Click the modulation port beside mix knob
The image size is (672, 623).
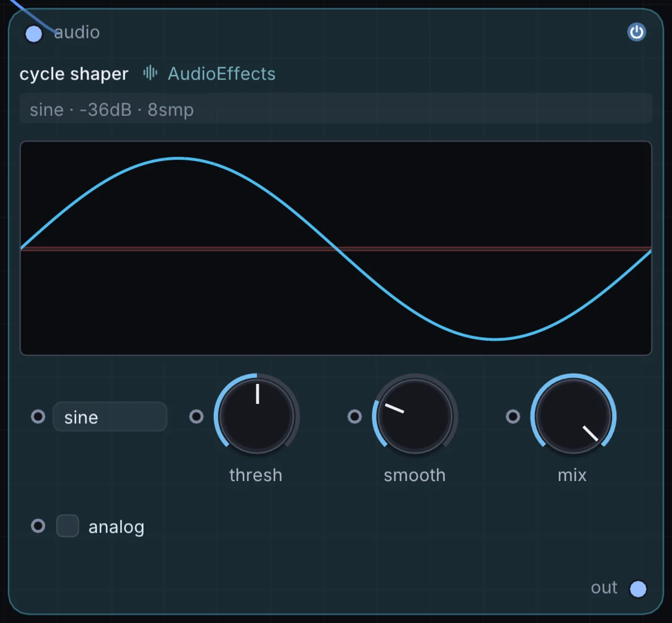click(x=513, y=416)
